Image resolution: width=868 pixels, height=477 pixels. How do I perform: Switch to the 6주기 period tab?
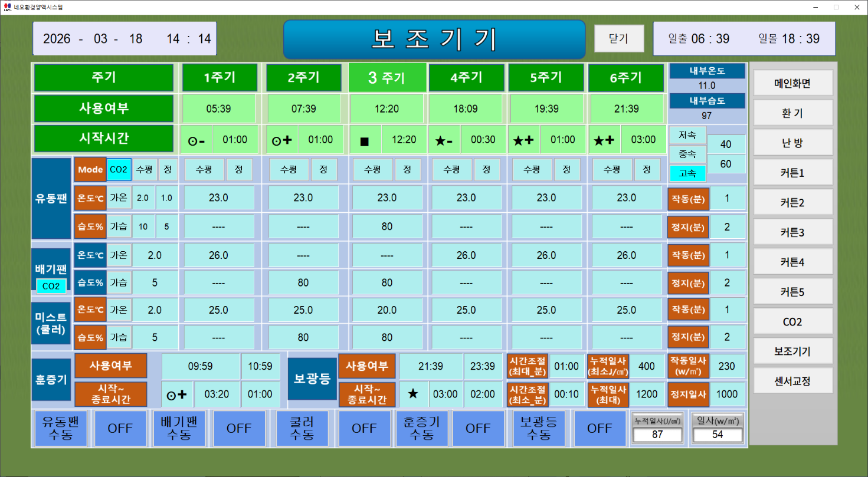[x=626, y=77]
